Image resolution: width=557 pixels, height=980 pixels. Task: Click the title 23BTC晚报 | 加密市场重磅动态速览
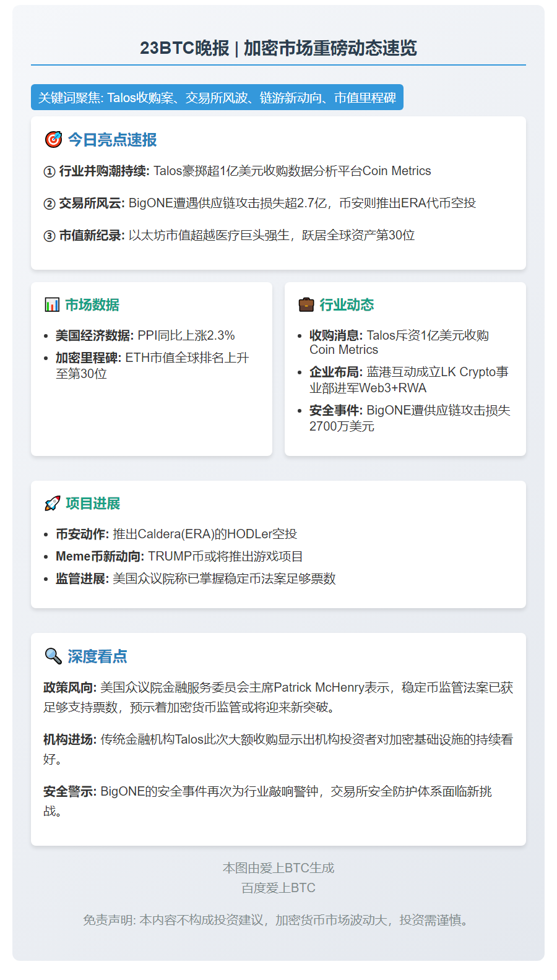[278, 48]
